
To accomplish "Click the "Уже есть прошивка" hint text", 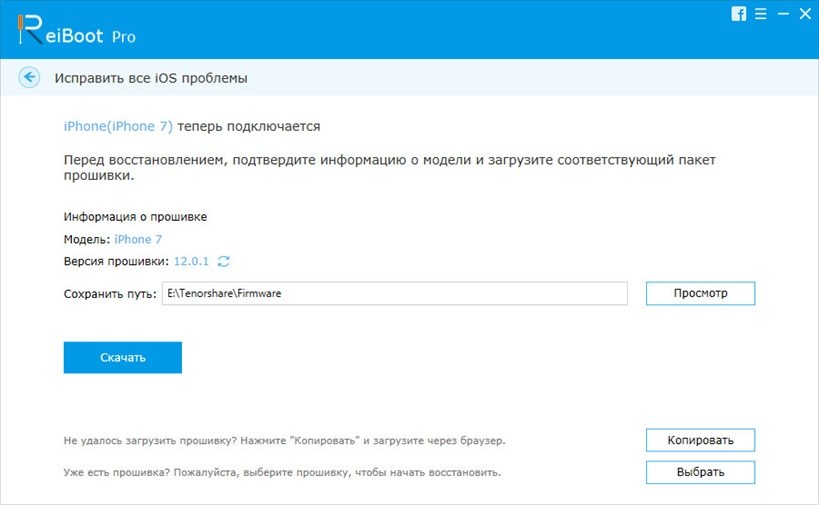I will (x=282, y=471).
